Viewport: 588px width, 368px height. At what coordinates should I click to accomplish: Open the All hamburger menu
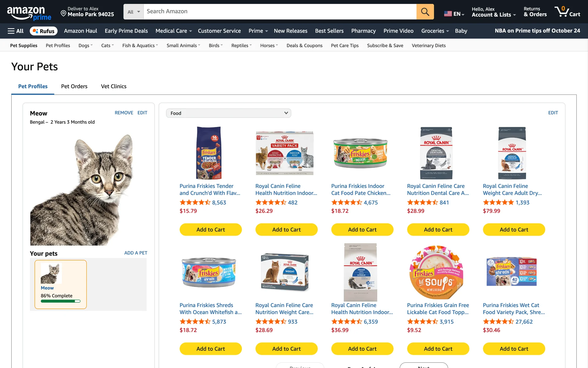[x=15, y=31]
